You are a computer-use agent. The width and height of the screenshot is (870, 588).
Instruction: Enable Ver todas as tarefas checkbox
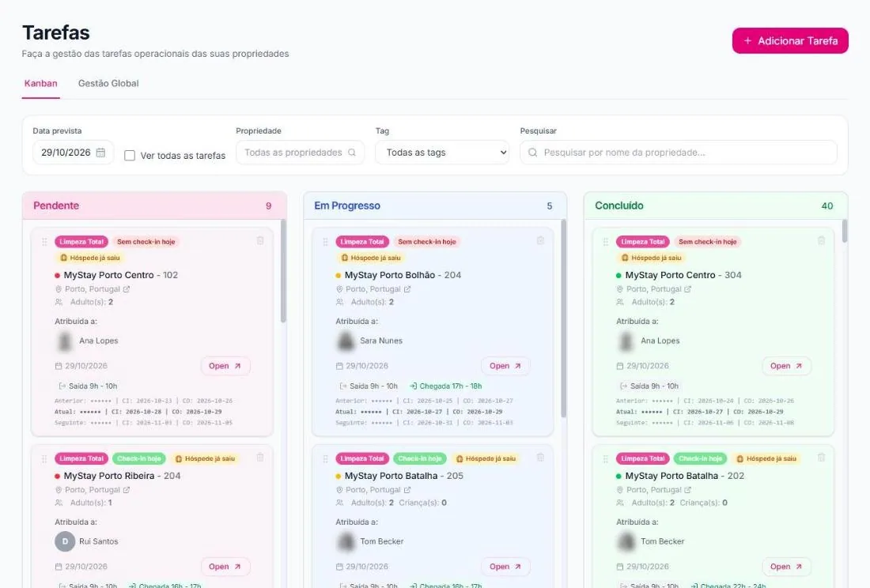129,156
